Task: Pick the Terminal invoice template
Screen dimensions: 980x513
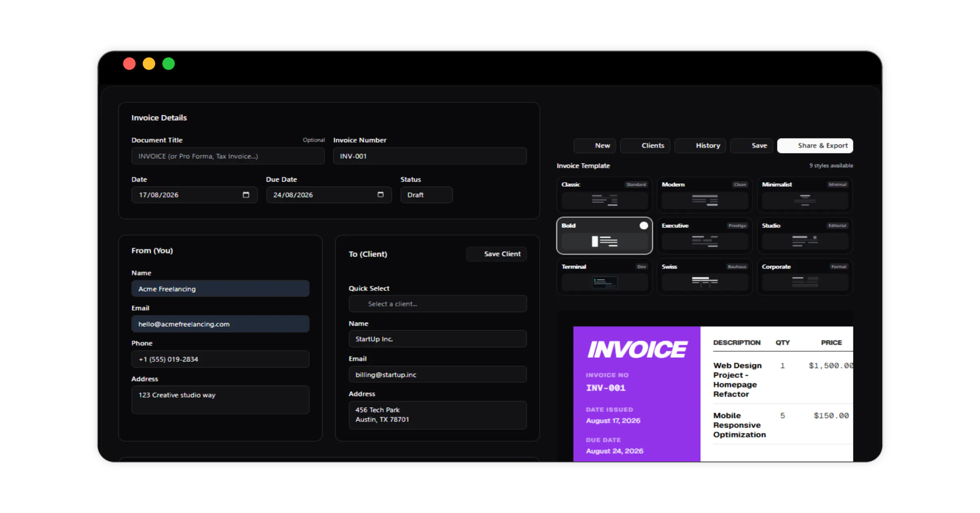Action: click(x=604, y=277)
